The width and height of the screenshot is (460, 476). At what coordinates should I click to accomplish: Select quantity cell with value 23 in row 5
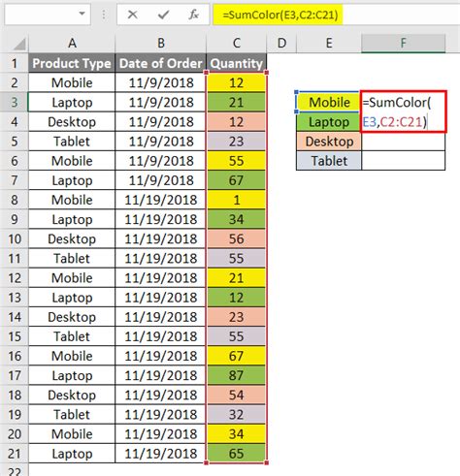237,142
